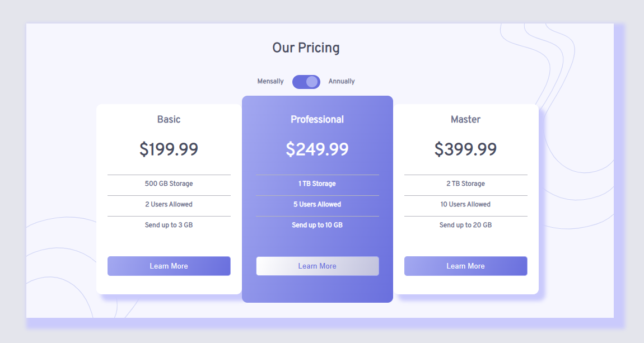Click the $199.99 price text
The image size is (644, 343).
169,149
